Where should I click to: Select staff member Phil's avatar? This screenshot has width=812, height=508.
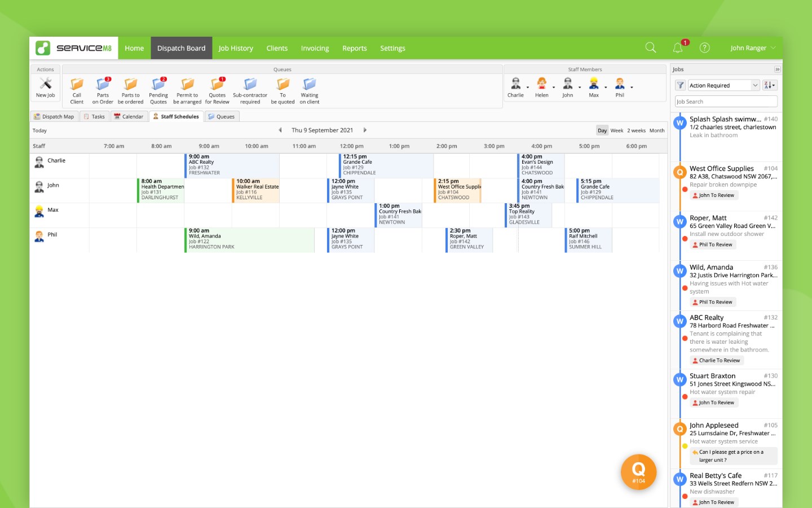coord(620,84)
